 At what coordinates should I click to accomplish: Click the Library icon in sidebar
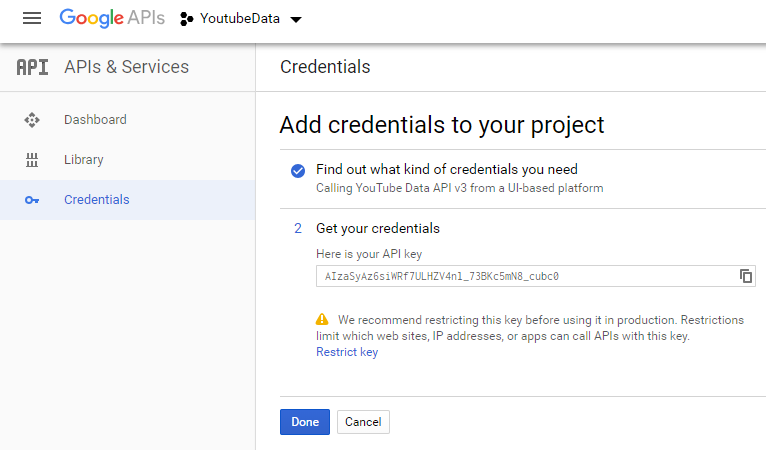coord(32,160)
